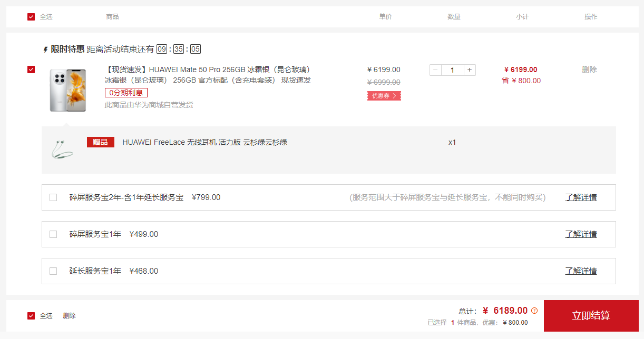Toggle the top 全选 select-all checkbox
Viewport: 644px width, 339px height.
click(31, 17)
